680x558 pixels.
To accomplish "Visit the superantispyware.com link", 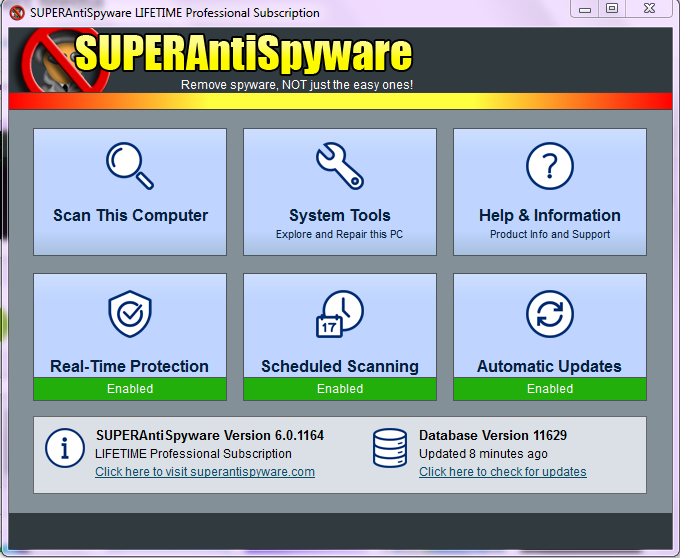I will point(205,472).
